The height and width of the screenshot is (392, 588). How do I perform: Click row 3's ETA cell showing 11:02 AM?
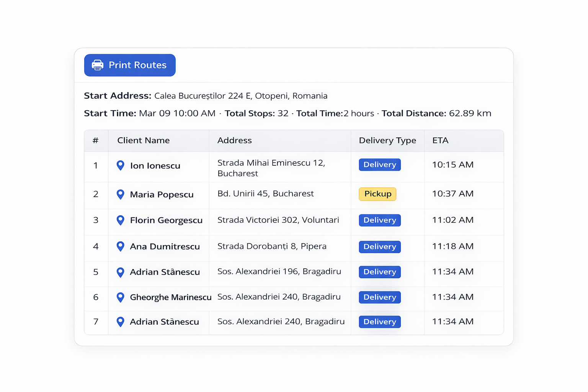click(x=452, y=220)
